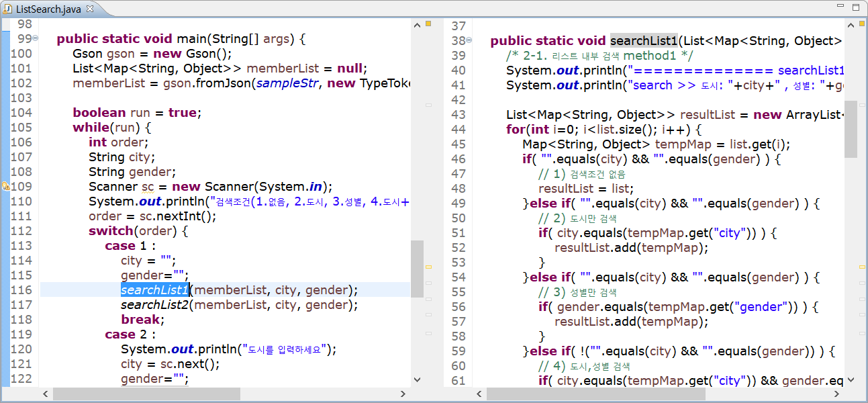868x403 pixels.
Task: Click the yellow warning summary square in the left pane's overview ruler
Action: (x=429, y=24)
